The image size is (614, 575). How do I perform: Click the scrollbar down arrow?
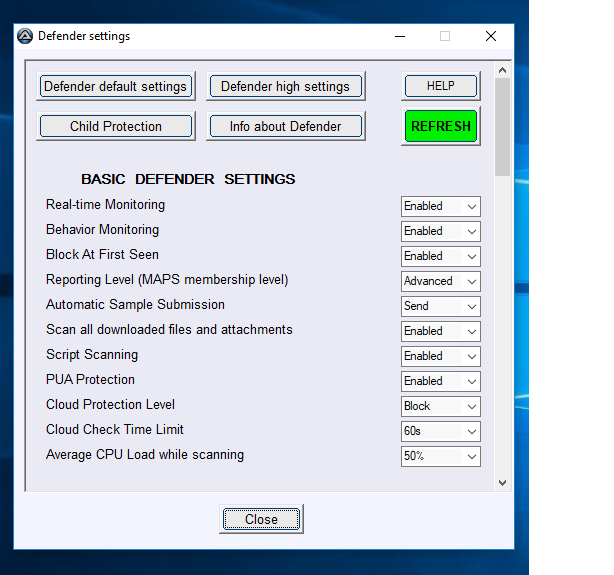click(x=502, y=482)
